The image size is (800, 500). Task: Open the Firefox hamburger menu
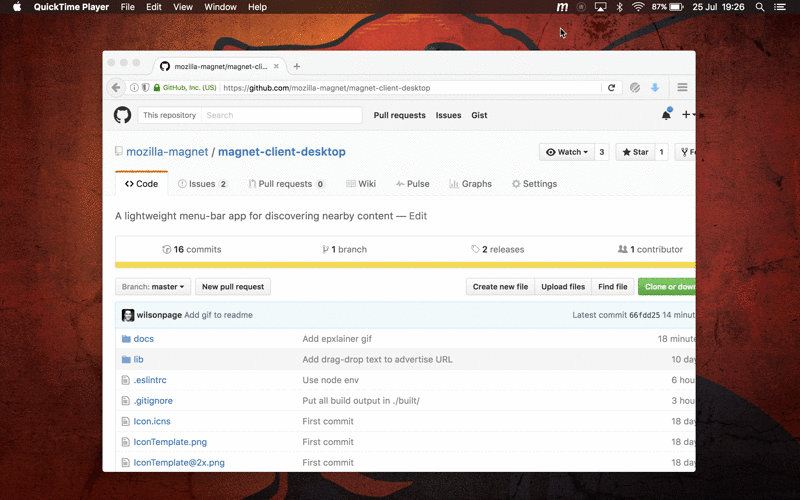coord(682,87)
